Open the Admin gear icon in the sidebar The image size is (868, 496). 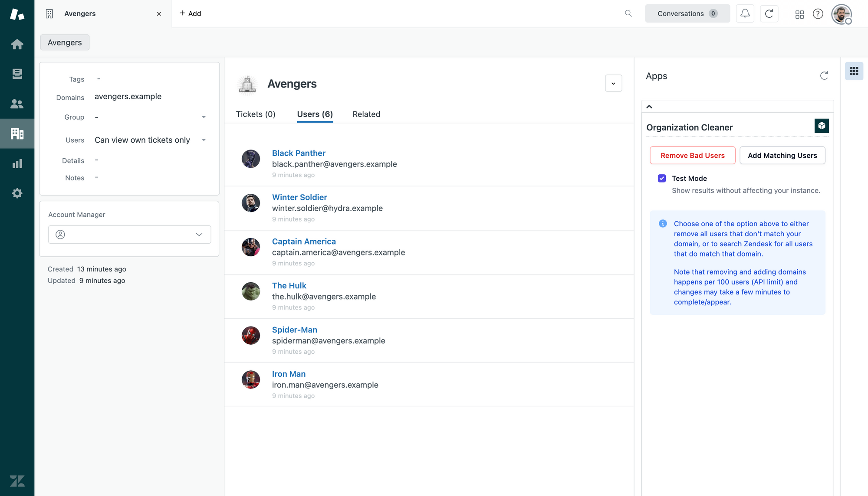[x=17, y=193]
